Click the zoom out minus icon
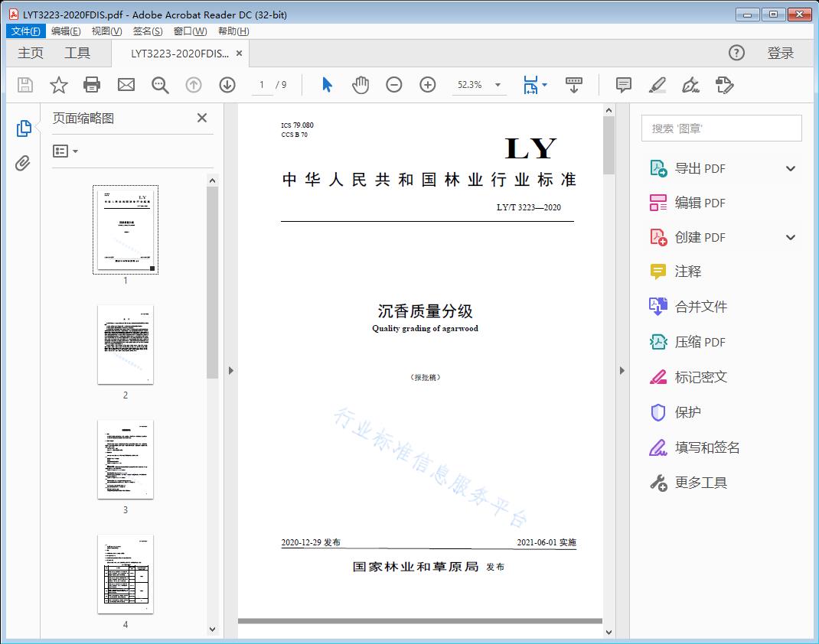This screenshot has height=644, width=819. (x=394, y=85)
